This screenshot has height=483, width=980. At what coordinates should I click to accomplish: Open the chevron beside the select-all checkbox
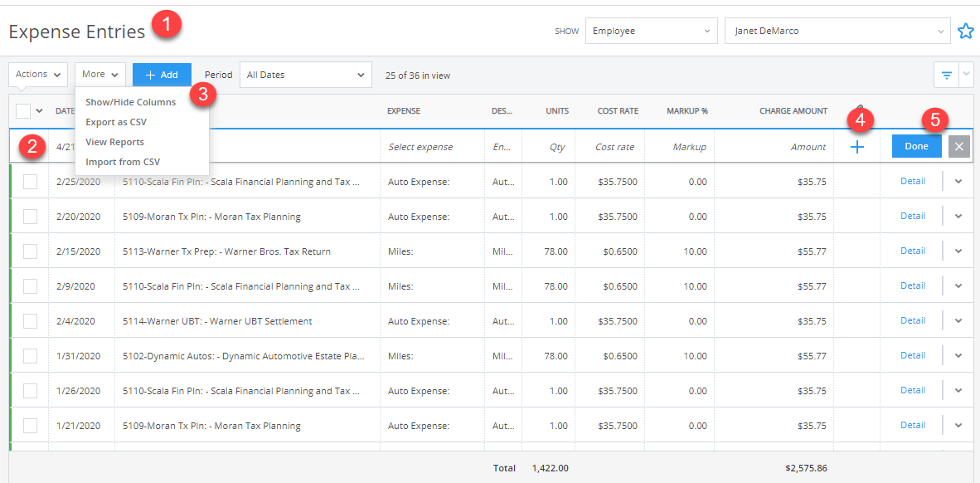tap(39, 111)
